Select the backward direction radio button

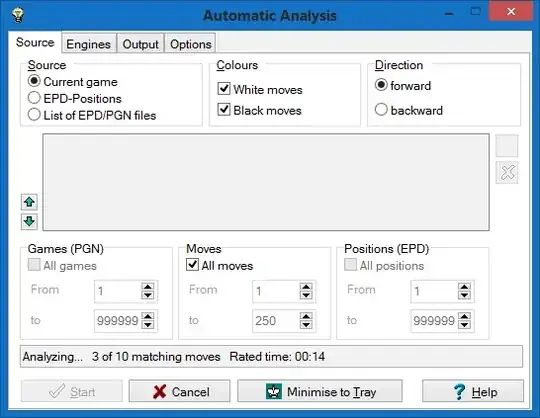coord(381,109)
